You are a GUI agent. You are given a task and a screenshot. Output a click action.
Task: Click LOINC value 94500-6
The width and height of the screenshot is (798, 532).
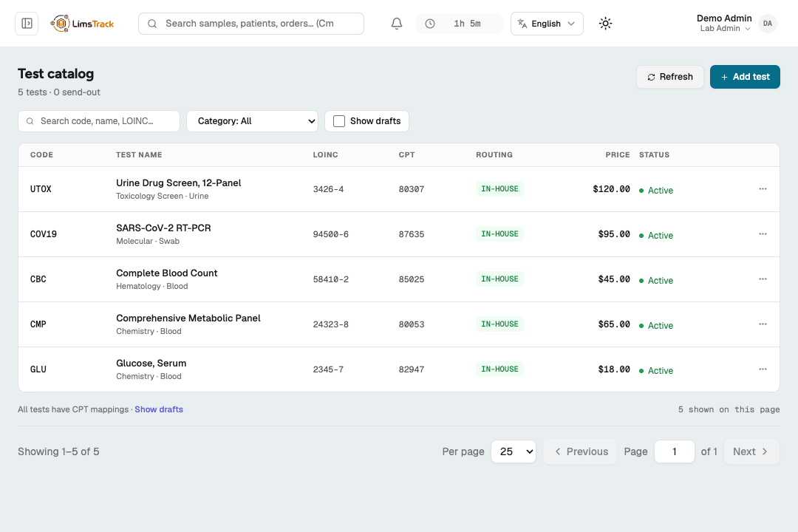[x=331, y=234]
